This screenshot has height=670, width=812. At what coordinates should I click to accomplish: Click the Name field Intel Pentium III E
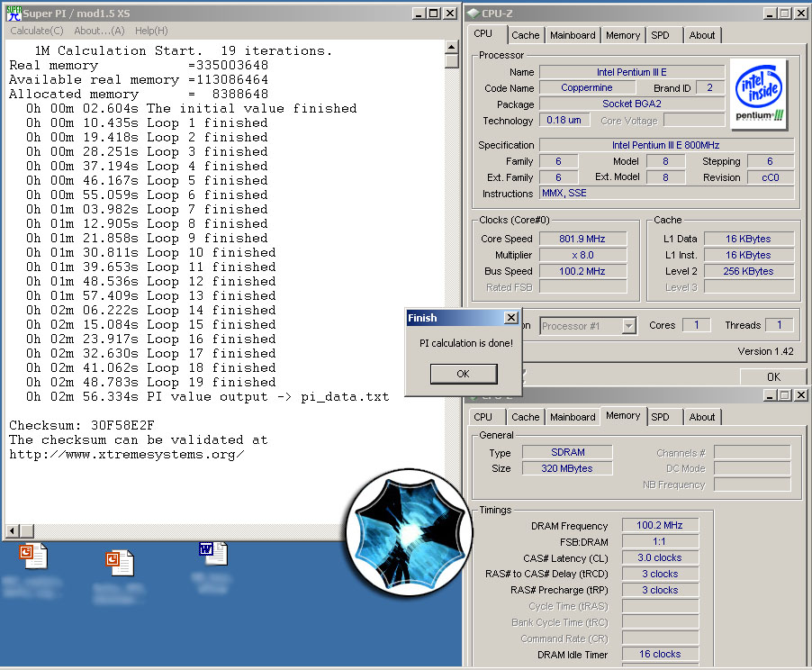[x=632, y=72]
